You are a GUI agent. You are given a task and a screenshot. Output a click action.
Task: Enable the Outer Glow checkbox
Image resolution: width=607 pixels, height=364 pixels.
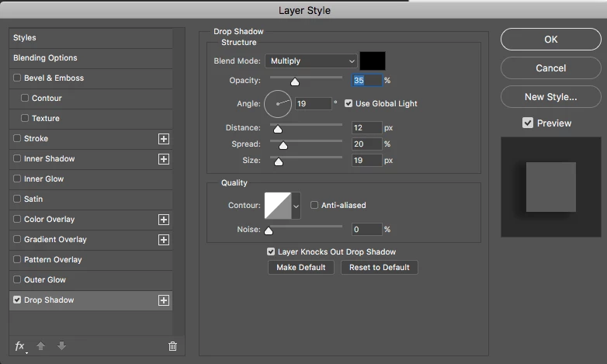coord(17,279)
